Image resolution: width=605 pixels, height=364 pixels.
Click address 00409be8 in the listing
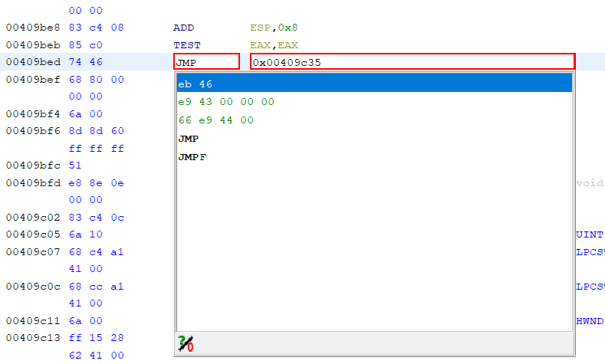[x=31, y=28]
